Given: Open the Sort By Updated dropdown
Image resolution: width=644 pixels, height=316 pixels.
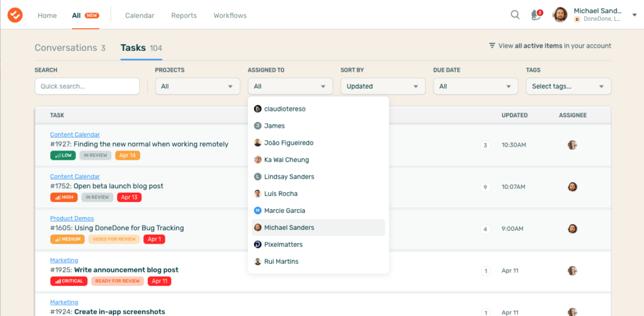Looking at the screenshot, I should [x=383, y=86].
